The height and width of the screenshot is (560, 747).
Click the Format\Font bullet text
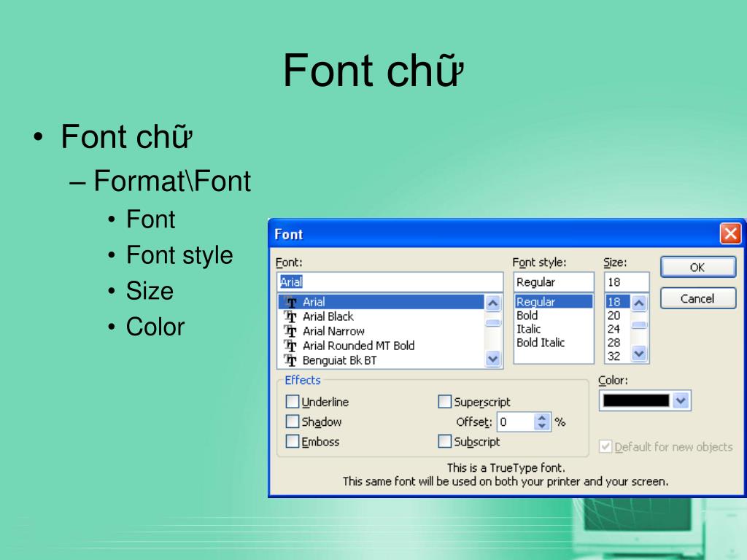pos(172,181)
